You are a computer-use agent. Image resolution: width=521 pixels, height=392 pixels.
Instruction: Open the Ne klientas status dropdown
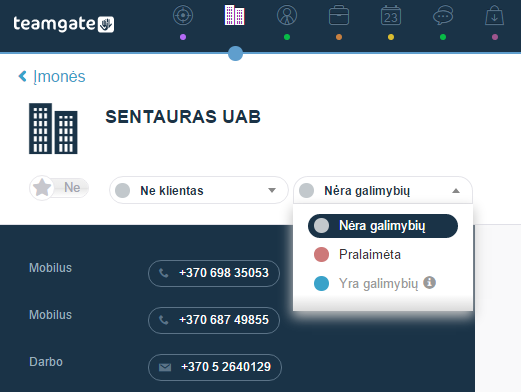[199, 190]
